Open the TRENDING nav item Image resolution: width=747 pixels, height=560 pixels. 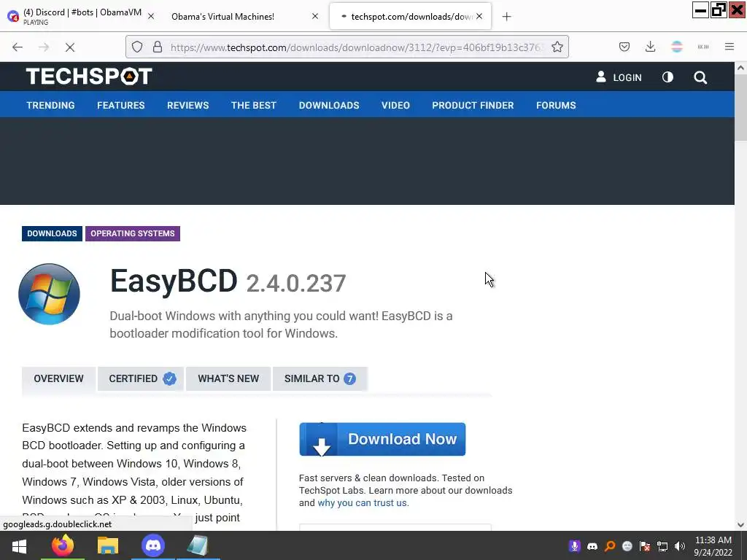coord(50,105)
